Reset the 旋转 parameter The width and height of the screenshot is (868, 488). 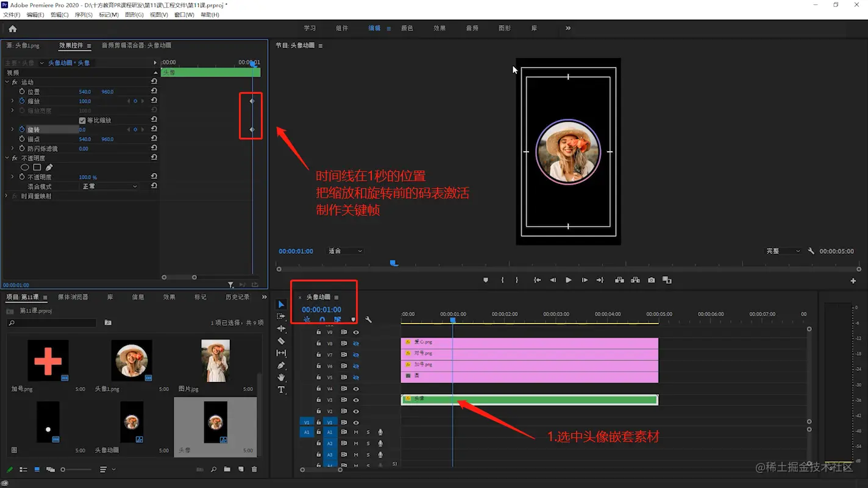(x=154, y=130)
